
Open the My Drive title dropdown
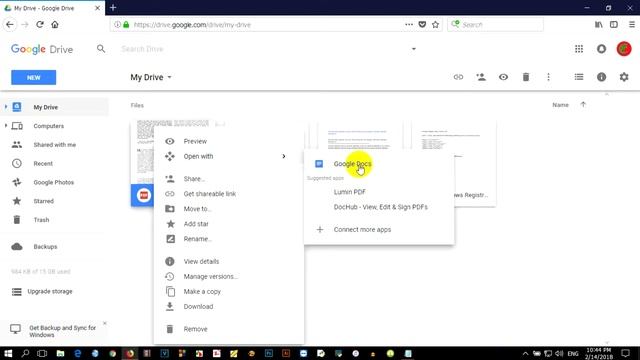point(151,77)
